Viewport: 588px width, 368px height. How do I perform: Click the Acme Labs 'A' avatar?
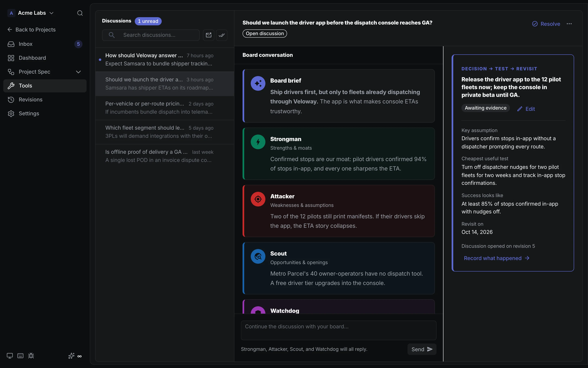pos(11,13)
